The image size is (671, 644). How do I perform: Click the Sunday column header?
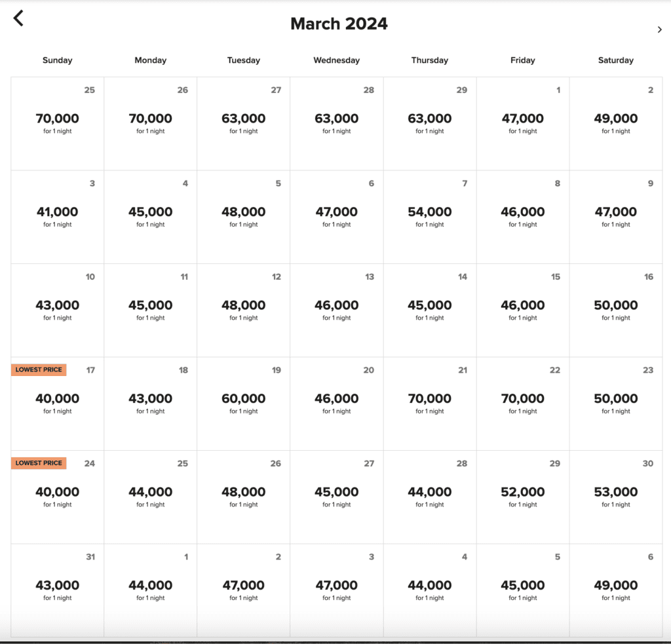click(x=57, y=60)
